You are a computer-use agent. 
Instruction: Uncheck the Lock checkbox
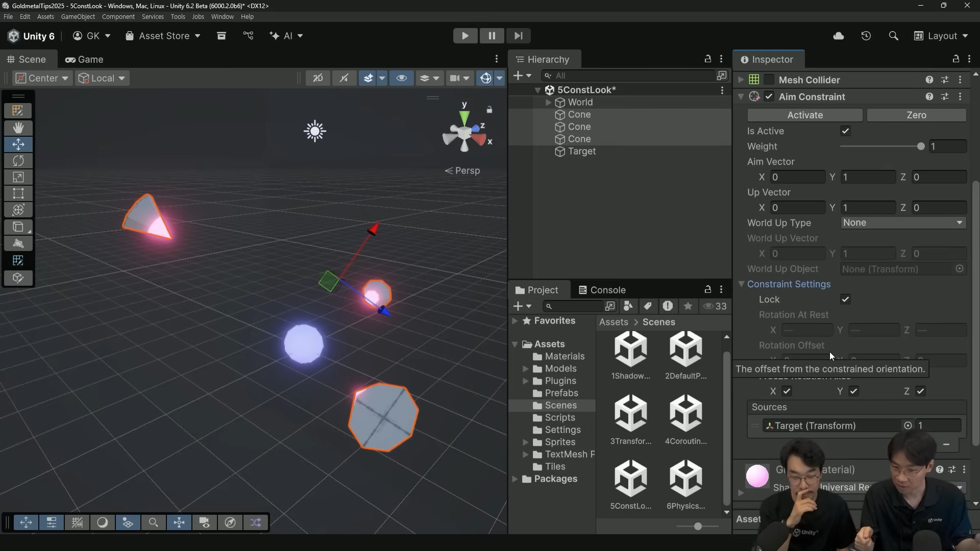click(x=845, y=299)
